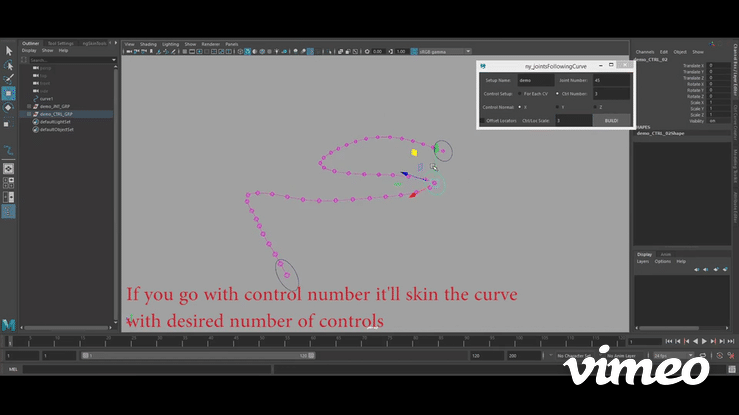Image resolution: width=739 pixels, height=415 pixels.
Task: Switch to the Outliner tab
Action: (x=31, y=43)
